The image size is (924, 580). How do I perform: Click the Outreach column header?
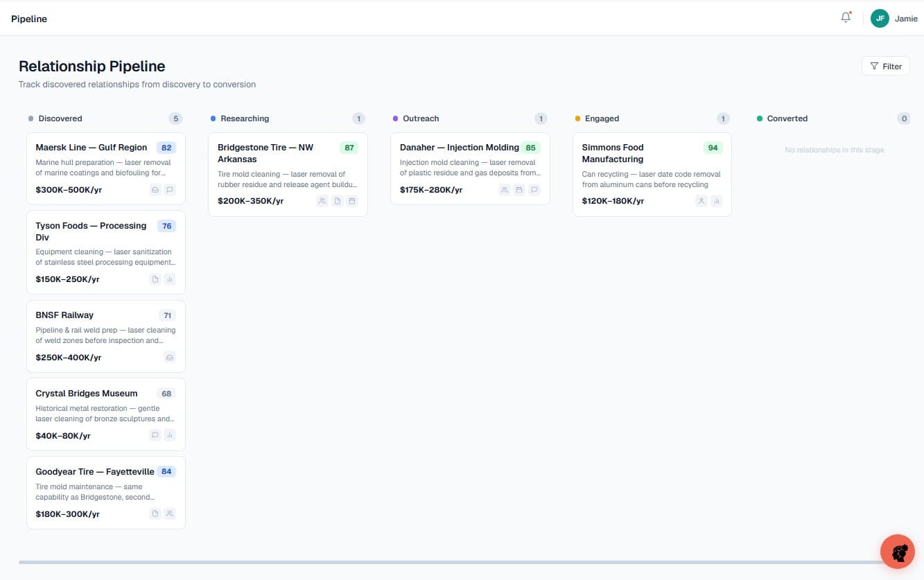(x=421, y=118)
